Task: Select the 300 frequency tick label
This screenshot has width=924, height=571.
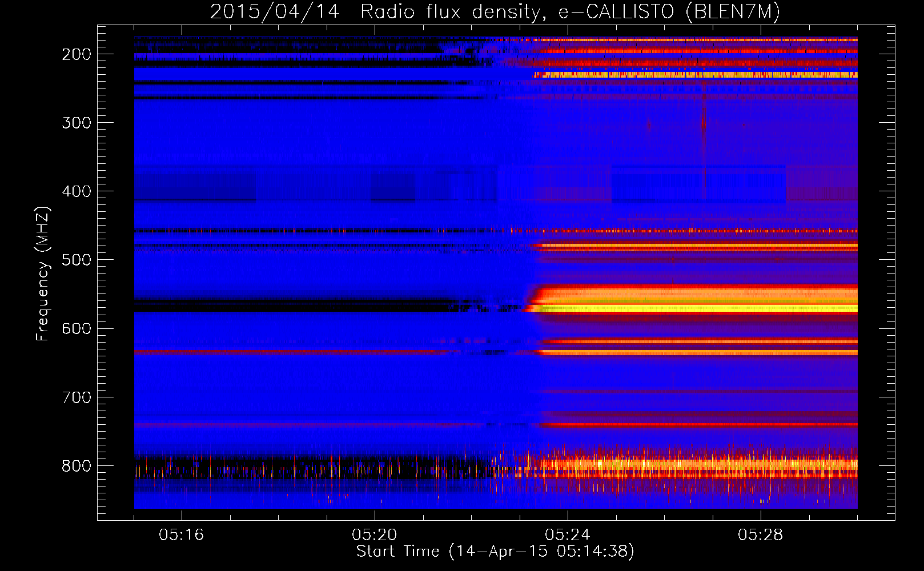Action: pos(77,123)
